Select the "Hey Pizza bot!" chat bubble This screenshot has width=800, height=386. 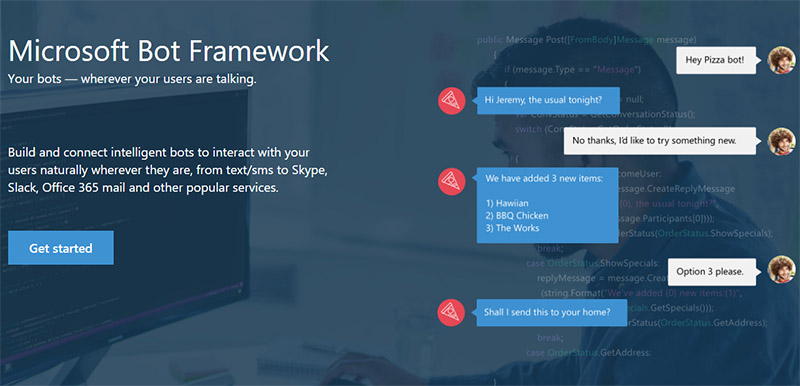[716, 60]
